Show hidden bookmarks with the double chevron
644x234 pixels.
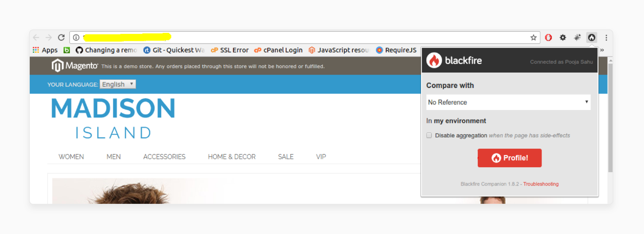602,50
